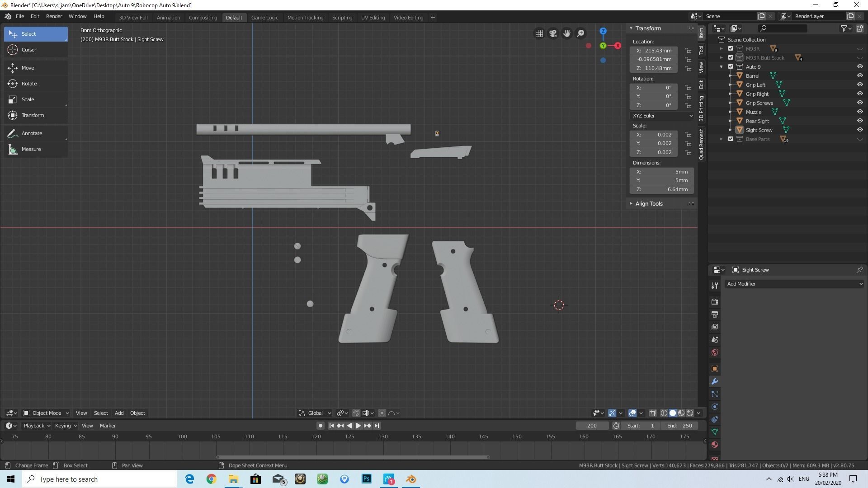Activate the Move tool
Image resolution: width=868 pixels, height=488 pixels.
[x=36, y=68]
